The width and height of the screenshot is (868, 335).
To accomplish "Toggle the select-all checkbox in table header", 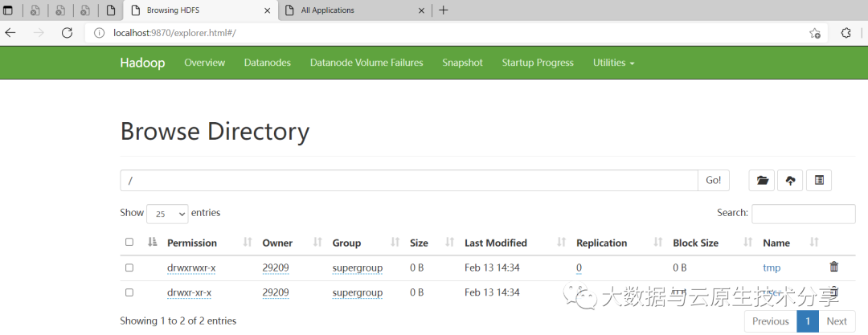I will [x=129, y=243].
